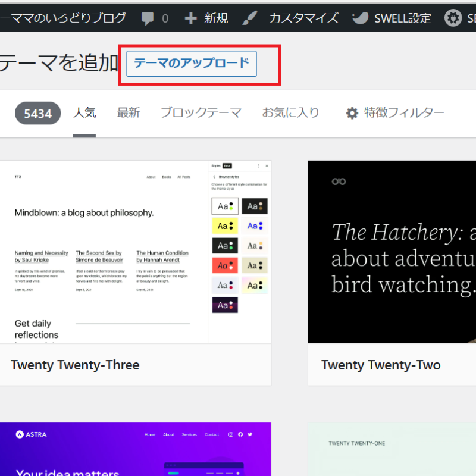Open the comments bubble icon in admin bar
This screenshot has height=476, width=476.
pos(148,18)
